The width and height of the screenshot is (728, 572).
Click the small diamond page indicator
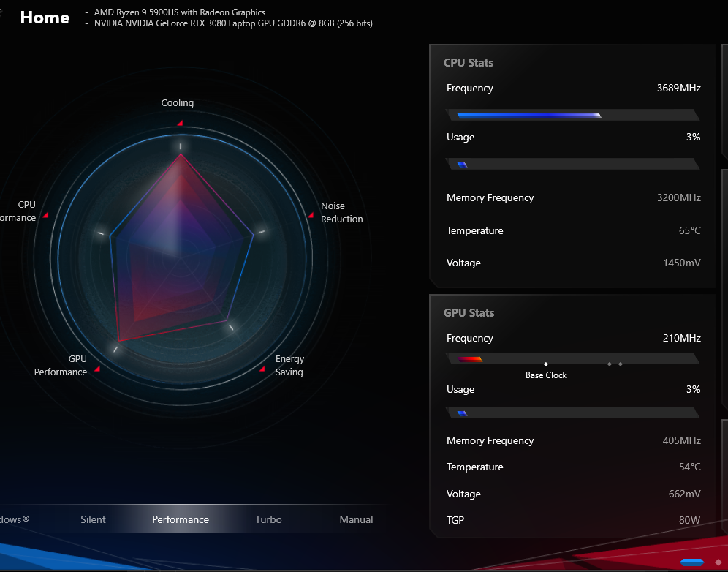(718, 562)
